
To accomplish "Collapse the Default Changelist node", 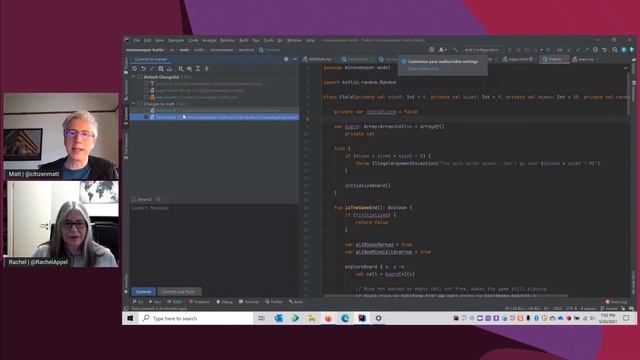I will coord(133,77).
